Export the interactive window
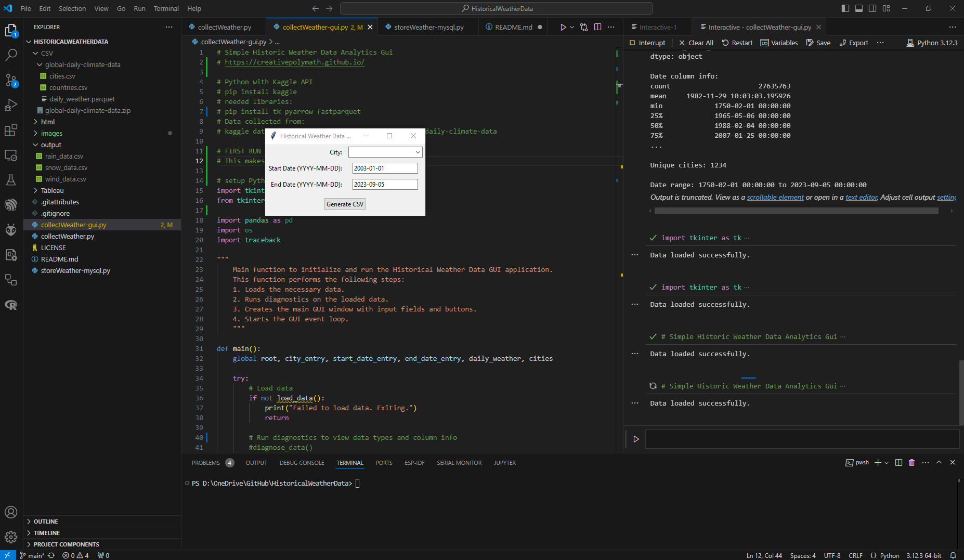964x560 pixels. coord(854,43)
